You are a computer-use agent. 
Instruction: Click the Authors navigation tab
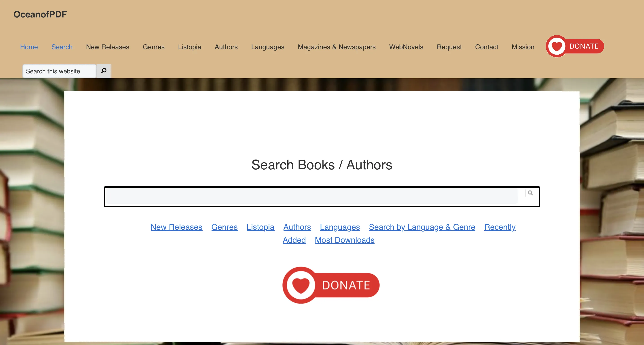[226, 47]
